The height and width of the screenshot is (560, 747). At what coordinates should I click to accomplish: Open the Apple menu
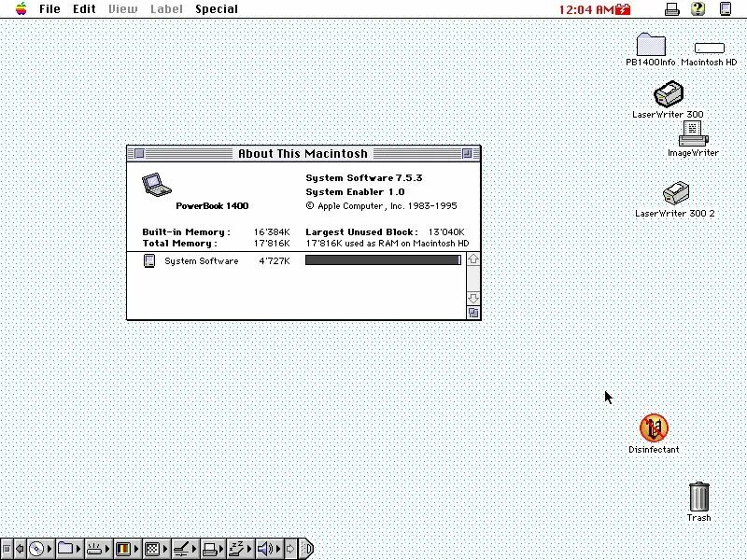click(x=21, y=8)
